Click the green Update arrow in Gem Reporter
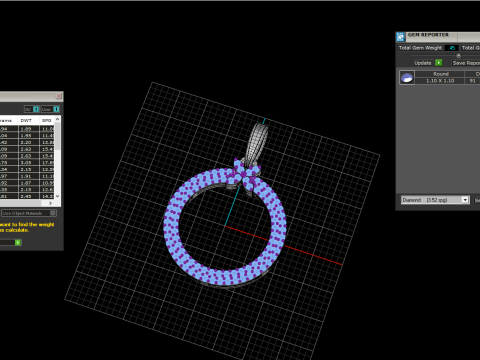This screenshot has width=480, height=360. 439,63
